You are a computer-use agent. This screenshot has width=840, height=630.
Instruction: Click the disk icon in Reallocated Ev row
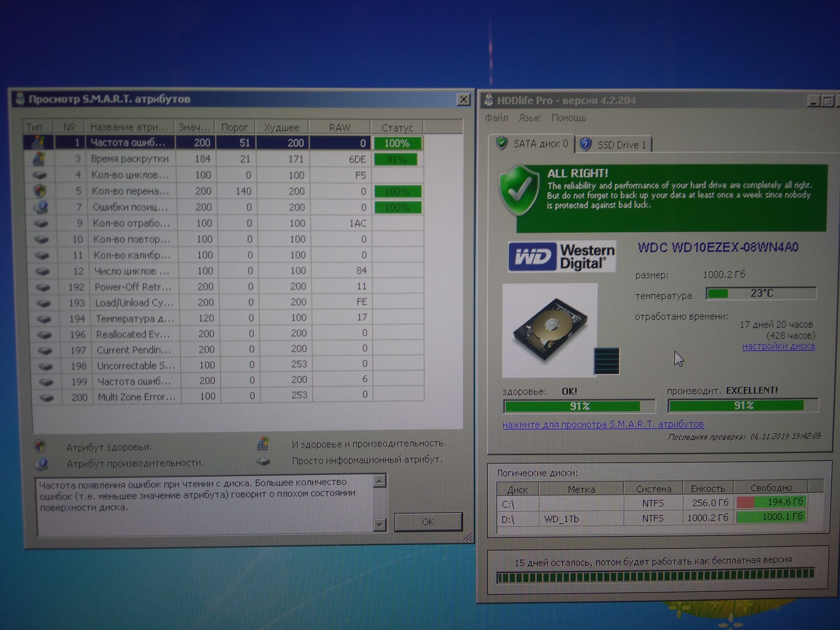click(45, 335)
